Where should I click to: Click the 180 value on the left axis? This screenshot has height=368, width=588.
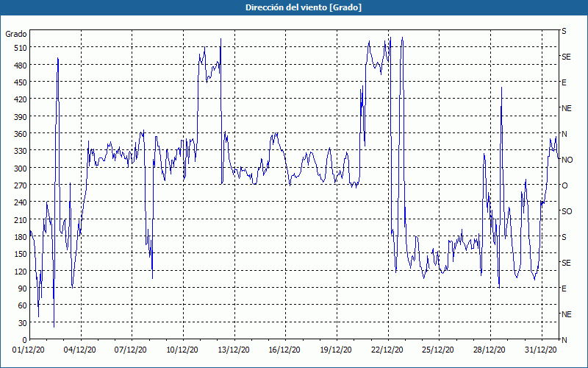coord(20,237)
